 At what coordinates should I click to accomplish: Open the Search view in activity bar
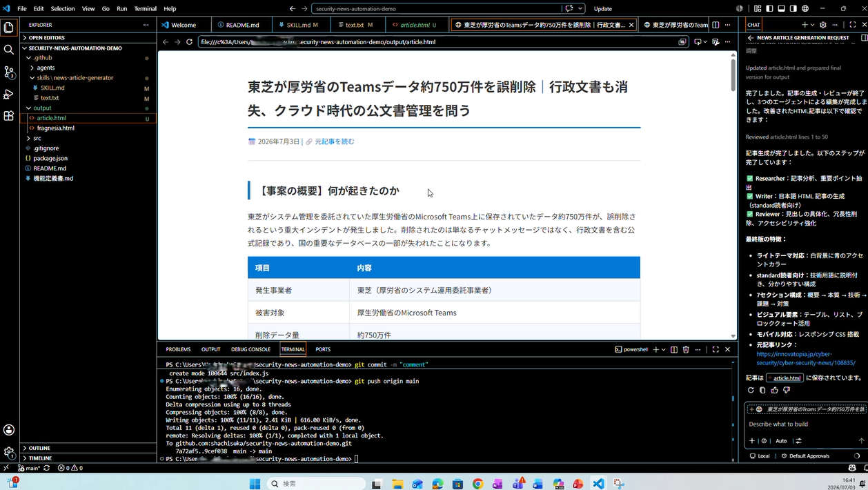click(x=9, y=50)
